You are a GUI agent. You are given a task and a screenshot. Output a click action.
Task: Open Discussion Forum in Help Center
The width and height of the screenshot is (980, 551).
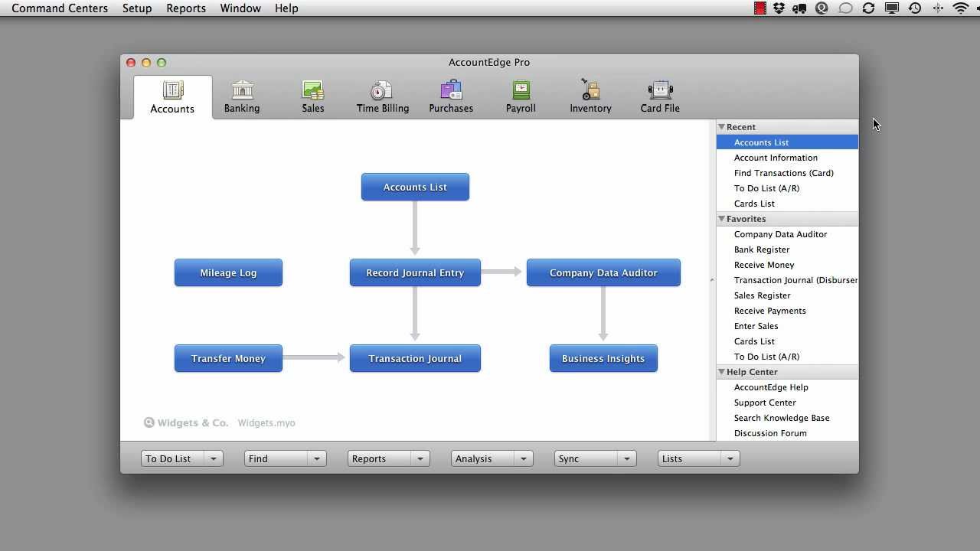[787, 433]
